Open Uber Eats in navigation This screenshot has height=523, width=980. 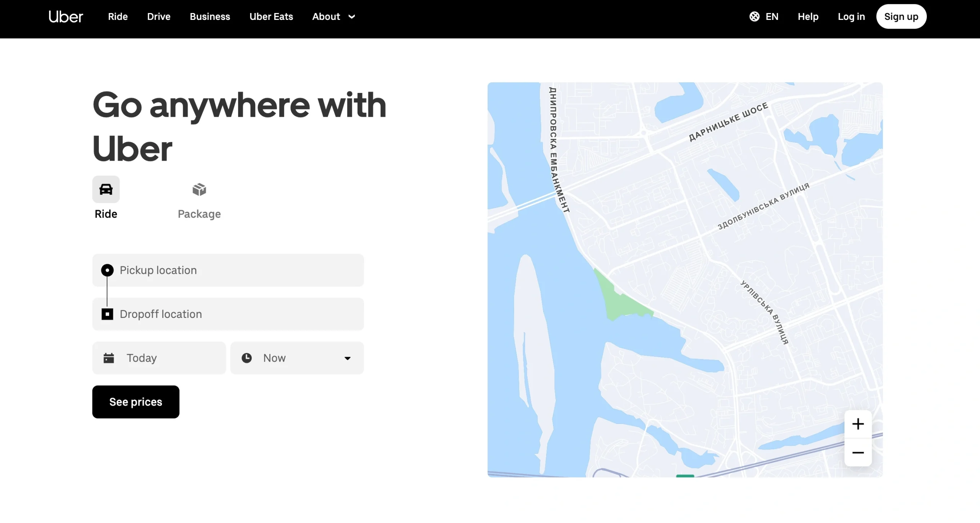(x=271, y=16)
